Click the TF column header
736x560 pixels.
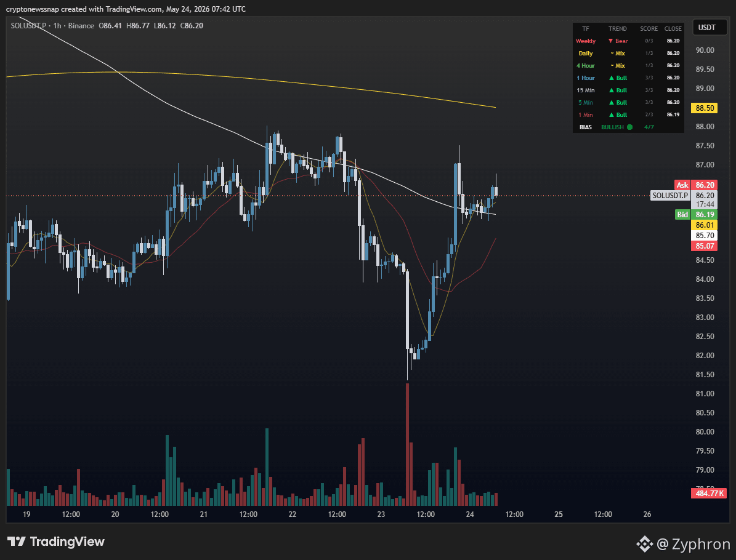585,28
